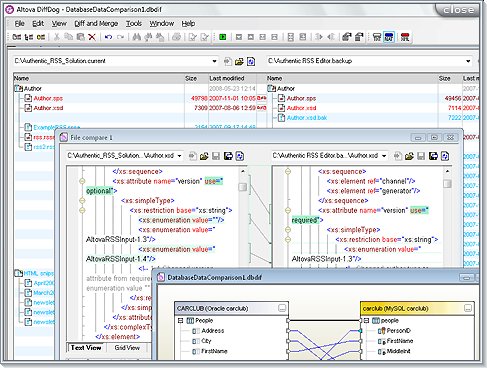Select HTML snips folder in left tree
487x368 pixels.
pos(39,273)
